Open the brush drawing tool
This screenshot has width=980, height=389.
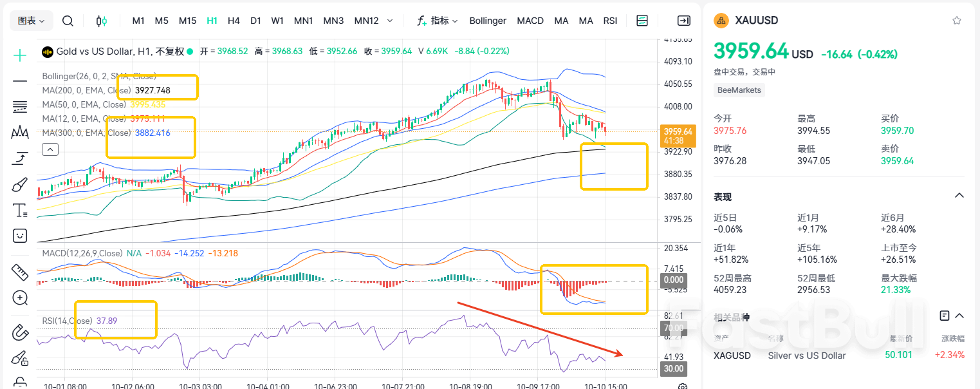[x=19, y=185]
